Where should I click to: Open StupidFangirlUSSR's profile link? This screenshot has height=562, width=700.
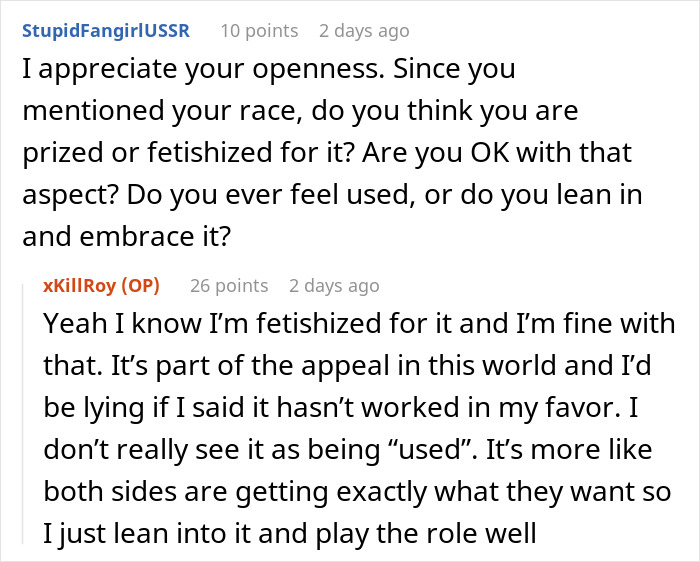[x=106, y=31]
